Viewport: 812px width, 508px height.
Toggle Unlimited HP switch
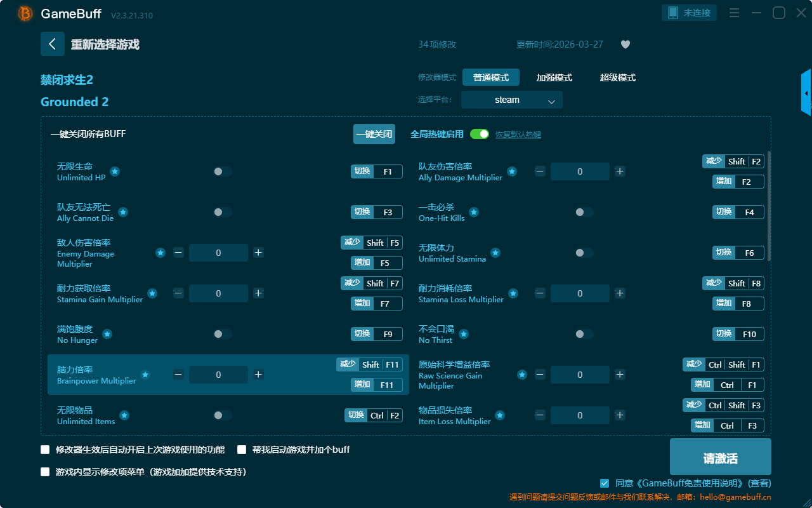[222, 171]
